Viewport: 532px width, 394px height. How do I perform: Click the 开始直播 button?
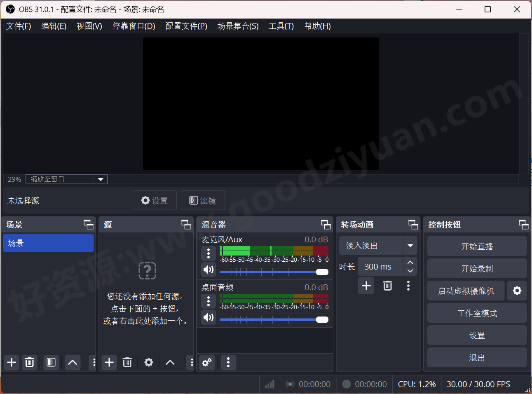(x=477, y=246)
